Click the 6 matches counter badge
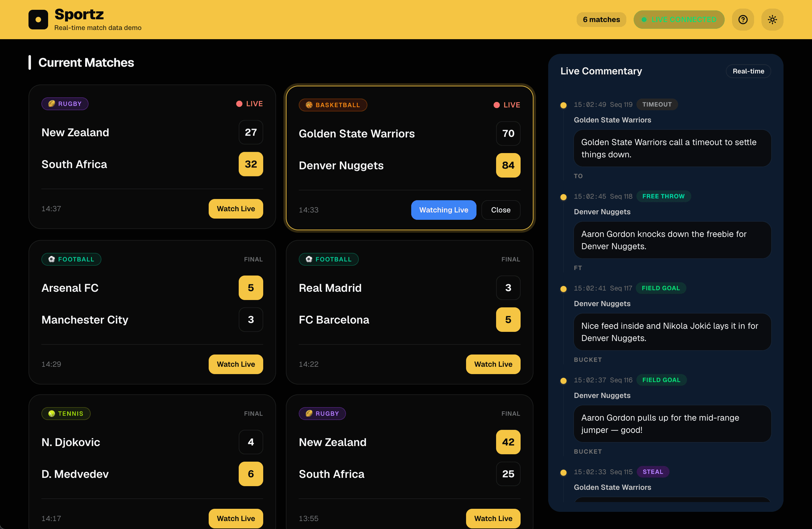Viewport: 812px width, 529px height. click(601, 19)
